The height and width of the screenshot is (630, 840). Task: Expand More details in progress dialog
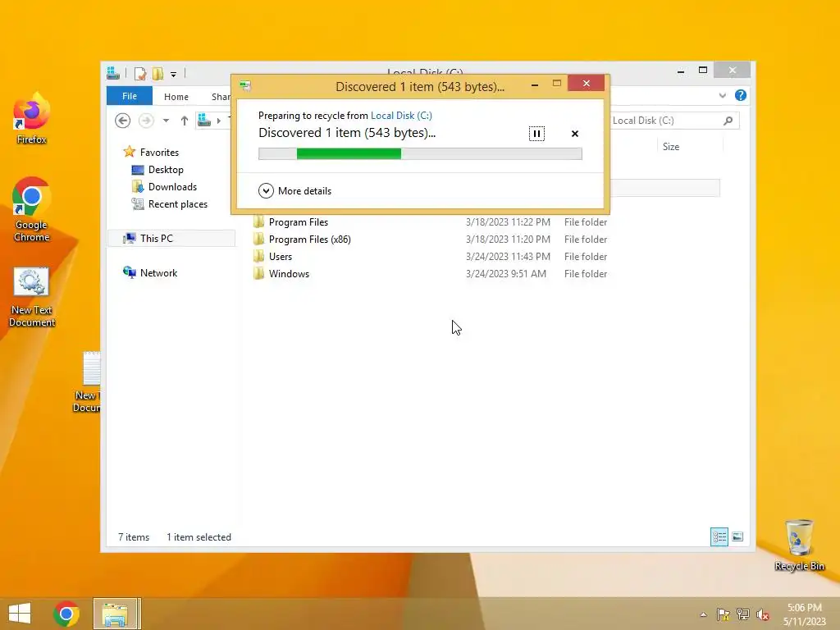295,190
